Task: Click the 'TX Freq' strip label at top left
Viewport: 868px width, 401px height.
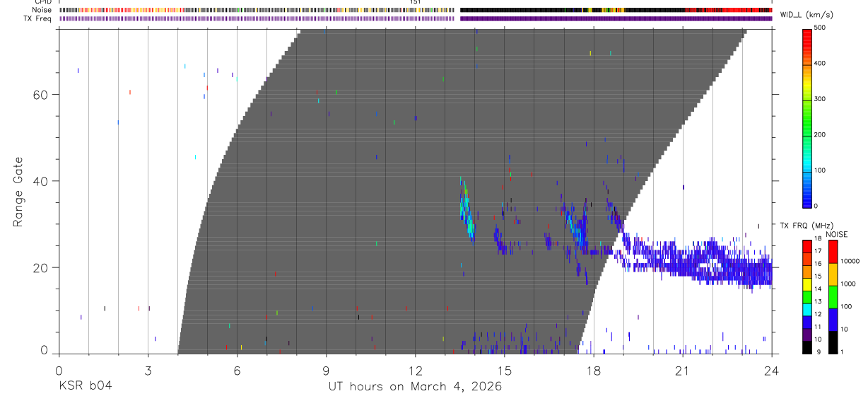Action: tap(38, 18)
